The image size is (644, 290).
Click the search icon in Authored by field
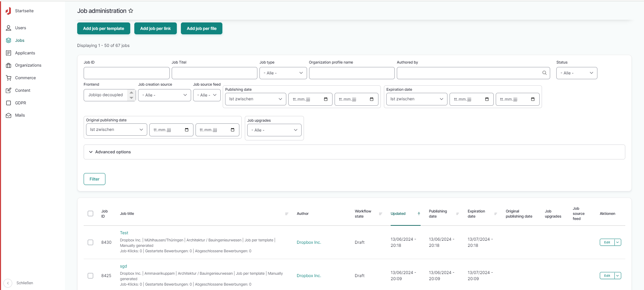pyautogui.click(x=544, y=73)
